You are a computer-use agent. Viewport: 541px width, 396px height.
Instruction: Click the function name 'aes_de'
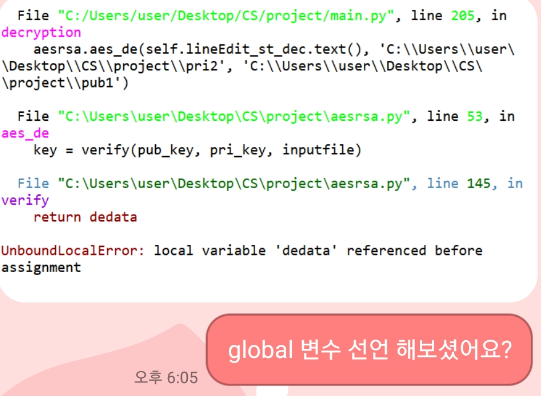click(x=25, y=133)
